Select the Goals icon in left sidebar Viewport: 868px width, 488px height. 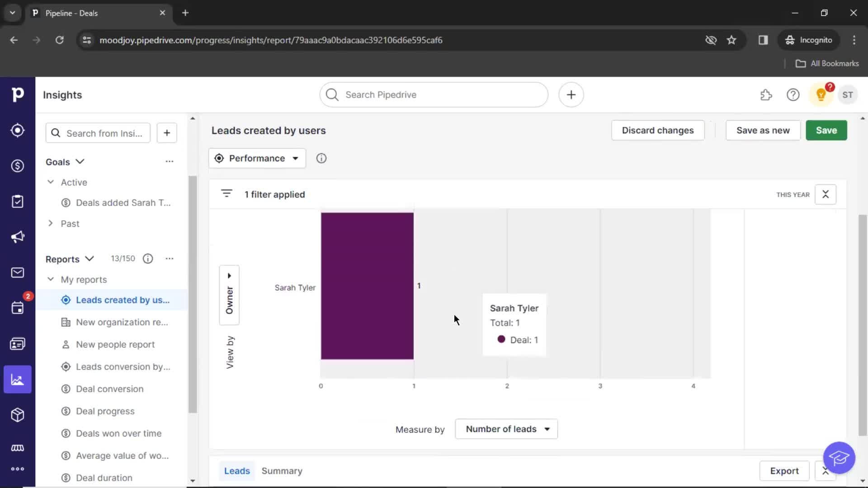tap(17, 130)
